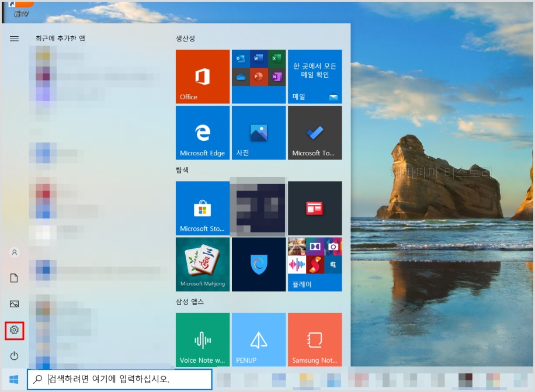
Task: Open the 사진 (Photos) tile
Action: click(259, 133)
